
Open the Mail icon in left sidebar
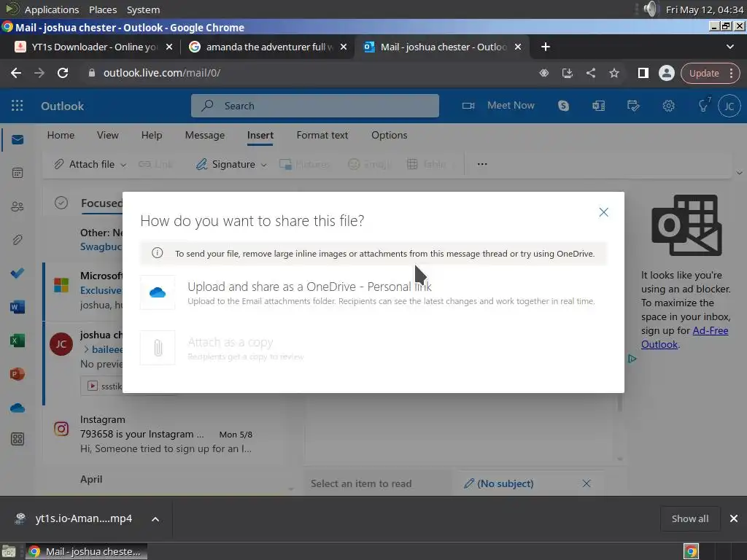pyautogui.click(x=18, y=139)
